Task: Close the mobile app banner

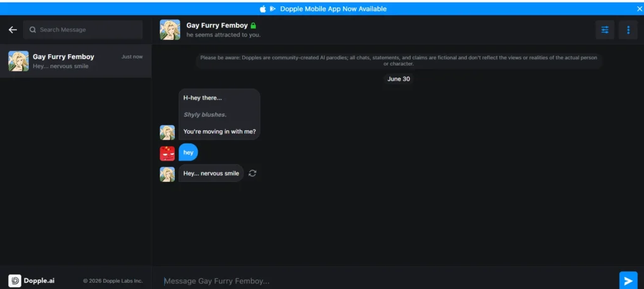Action: (639, 9)
